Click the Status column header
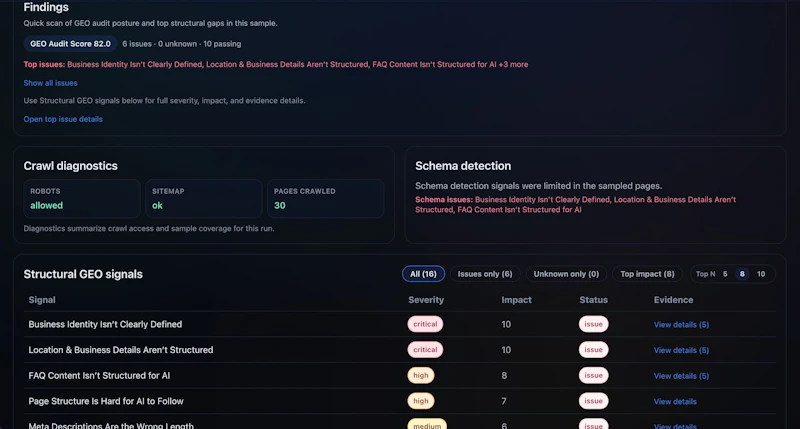 click(593, 300)
